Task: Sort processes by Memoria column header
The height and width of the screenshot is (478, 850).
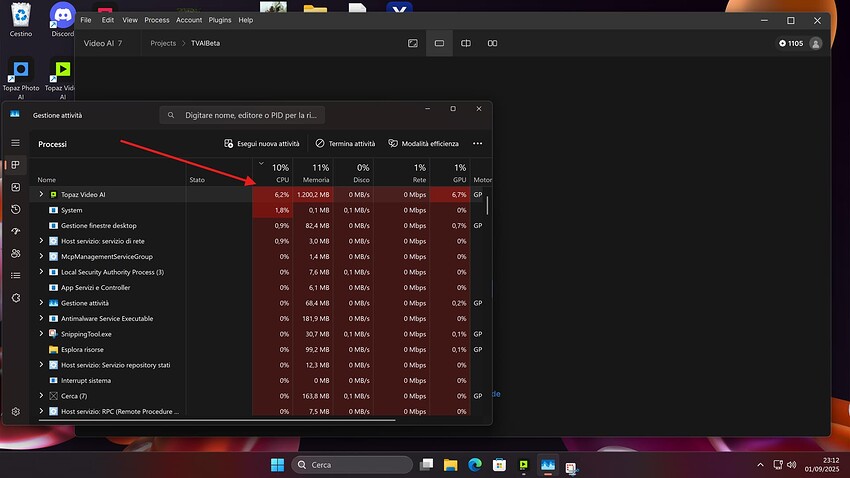Action: pyautogui.click(x=313, y=172)
